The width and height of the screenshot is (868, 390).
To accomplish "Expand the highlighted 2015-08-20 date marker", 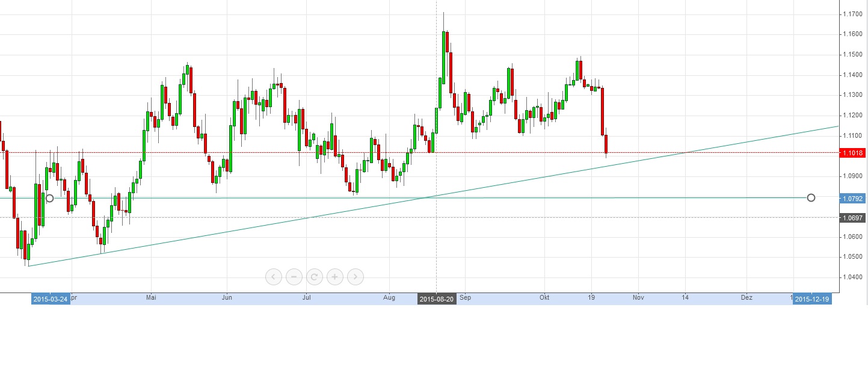I will point(436,298).
